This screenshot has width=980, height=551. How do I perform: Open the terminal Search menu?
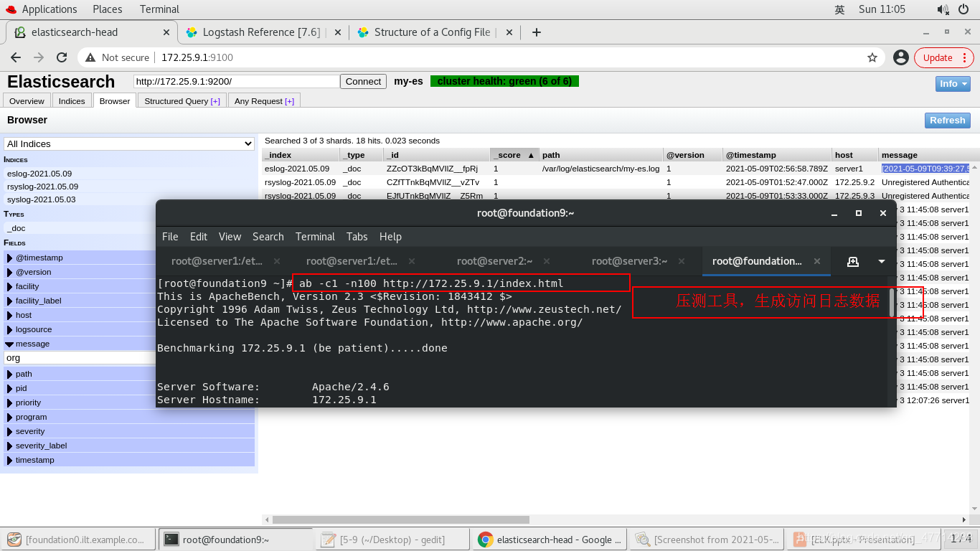(x=268, y=237)
